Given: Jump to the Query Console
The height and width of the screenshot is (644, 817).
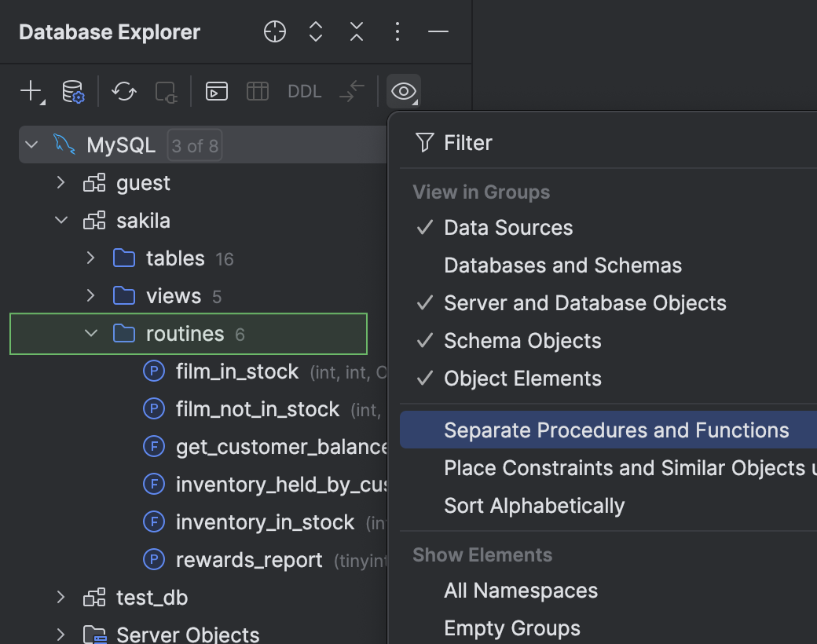Looking at the screenshot, I should click(x=216, y=90).
